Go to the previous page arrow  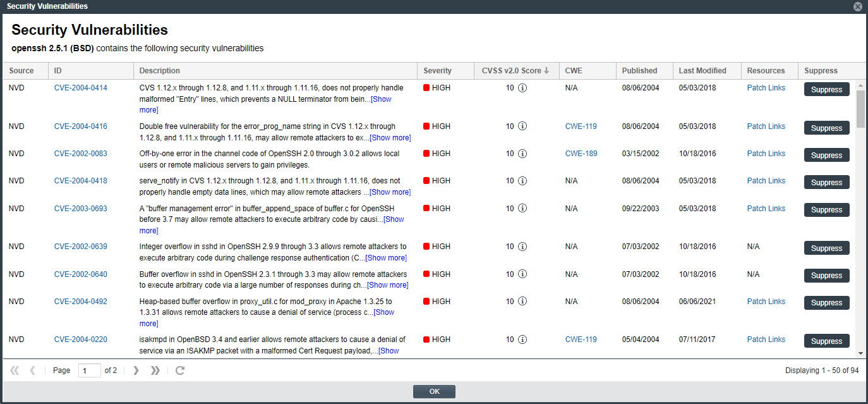pyautogui.click(x=33, y=370)
